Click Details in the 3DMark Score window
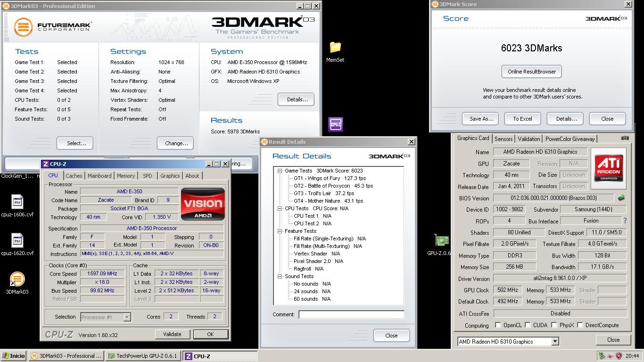The image size is (644, 362). coord(566,119)
